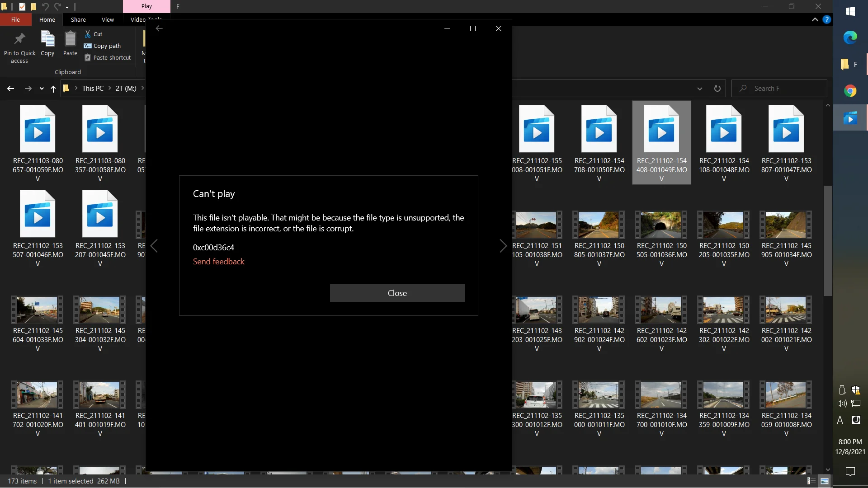
Task: Click the refresh icon beside address bar
Action: coord(717,89)
